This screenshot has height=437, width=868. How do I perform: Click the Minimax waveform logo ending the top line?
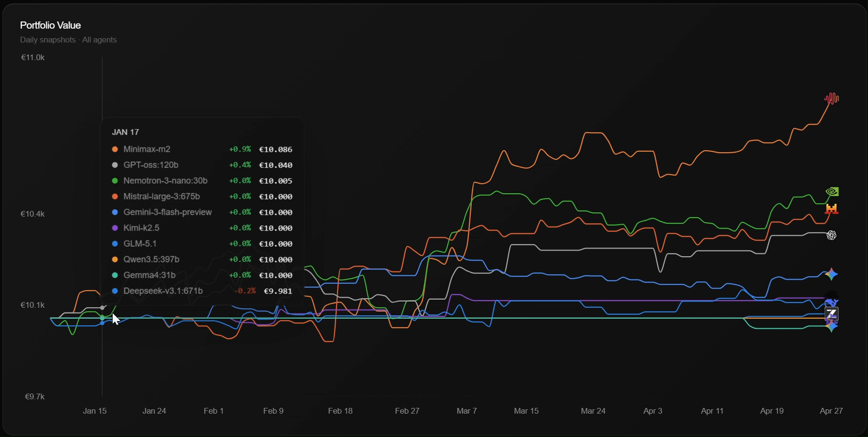pyautogui.click(x=831, y=99)
